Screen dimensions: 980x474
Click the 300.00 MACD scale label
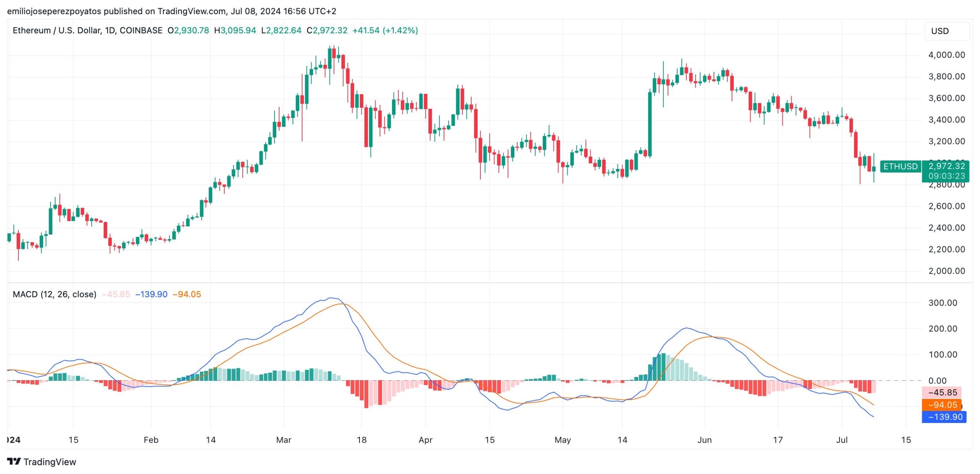point(943,303)
